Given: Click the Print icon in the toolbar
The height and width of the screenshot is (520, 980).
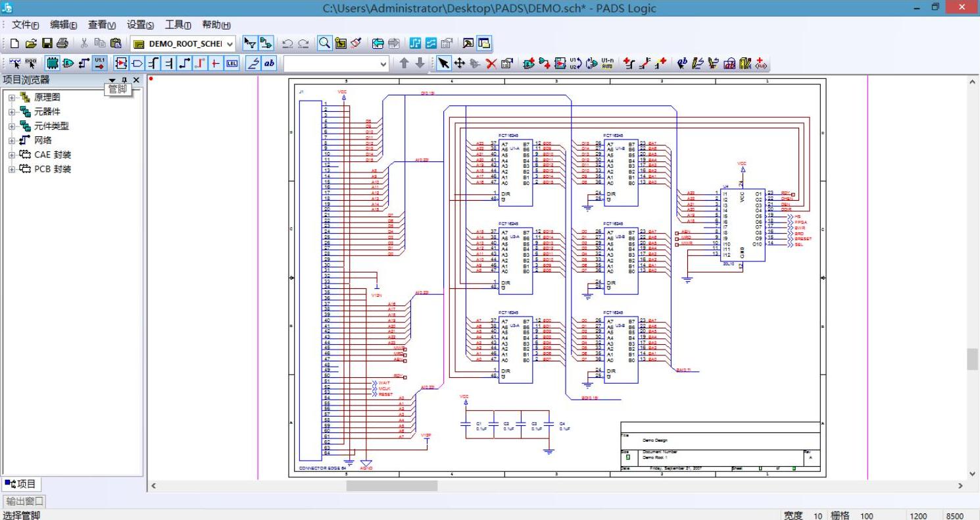Looking at the screenshot, I should (x=62, y=43).
